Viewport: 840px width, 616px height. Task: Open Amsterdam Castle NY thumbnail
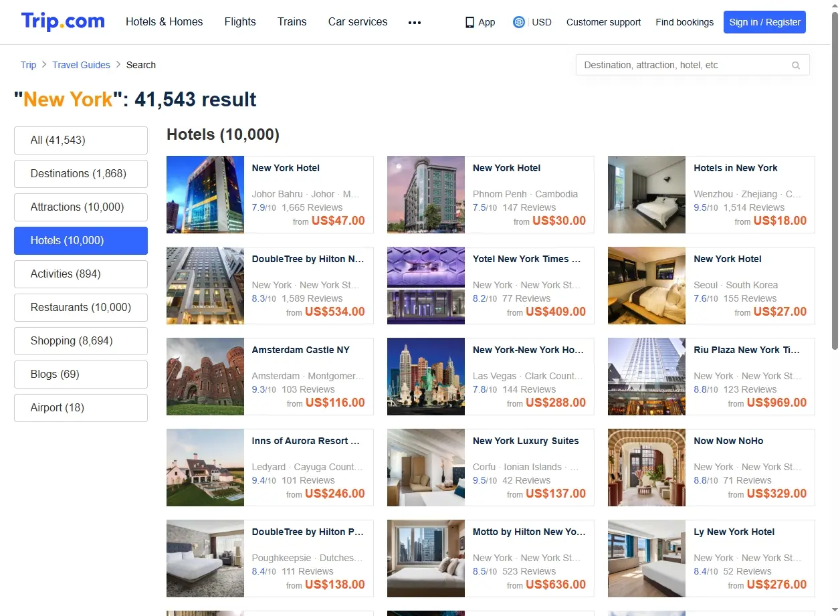pos(205,377)
